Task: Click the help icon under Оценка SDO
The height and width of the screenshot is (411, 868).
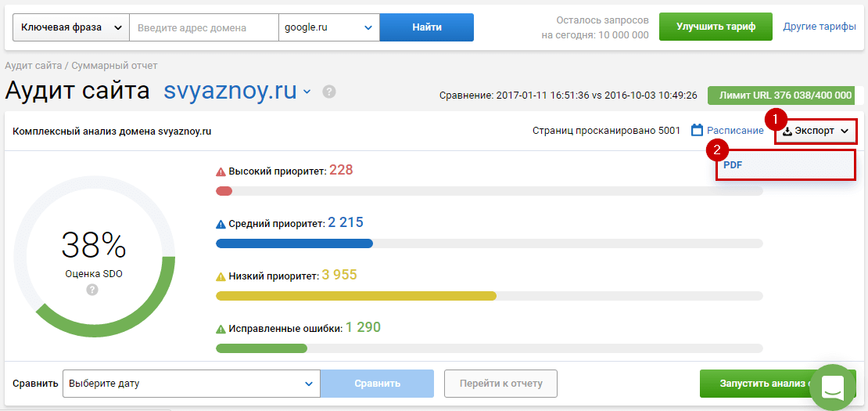Action: (92, 290)
